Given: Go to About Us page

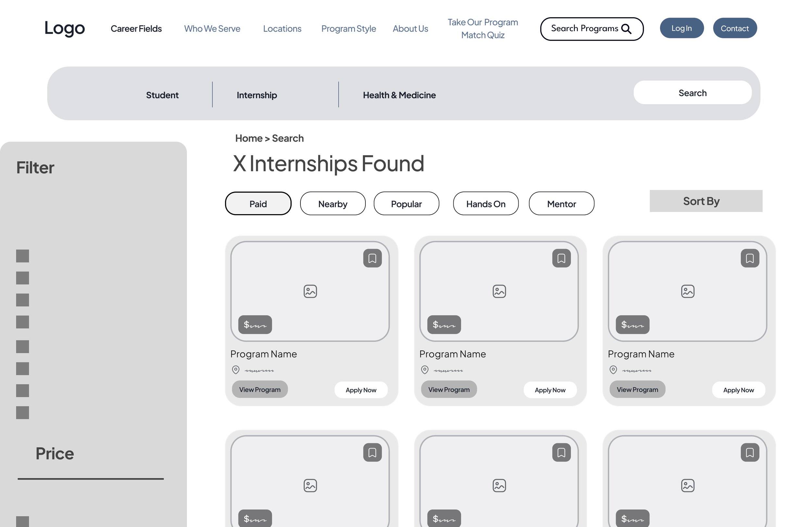Looking at the screenshot, I should tap(410, 29).
